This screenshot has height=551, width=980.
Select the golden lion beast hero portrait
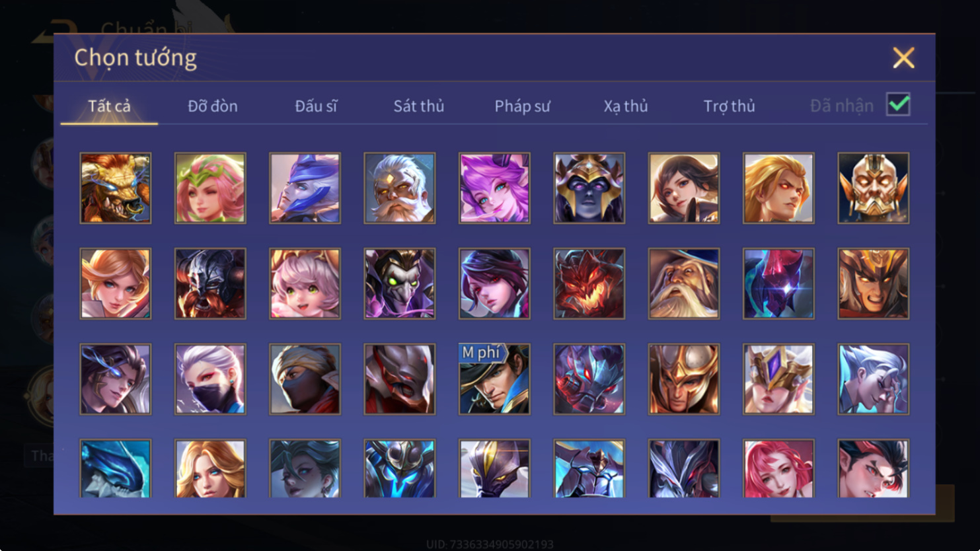(116, 188)
